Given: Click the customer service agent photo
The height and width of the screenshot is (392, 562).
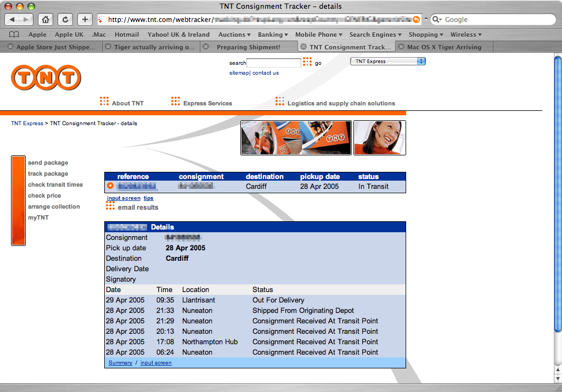Looking at the screenshot, I should tap(380, 138).
